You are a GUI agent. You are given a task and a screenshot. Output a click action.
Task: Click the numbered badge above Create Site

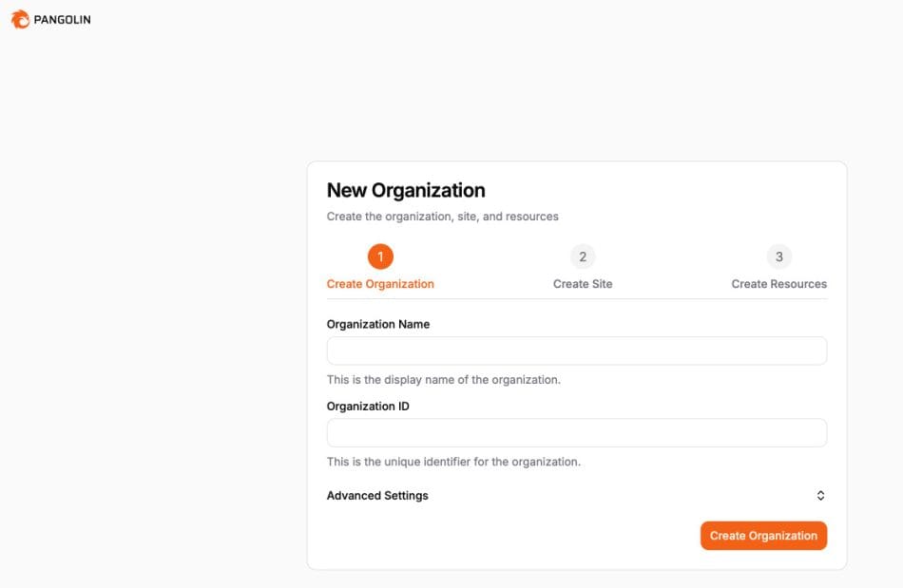(583, 256)
